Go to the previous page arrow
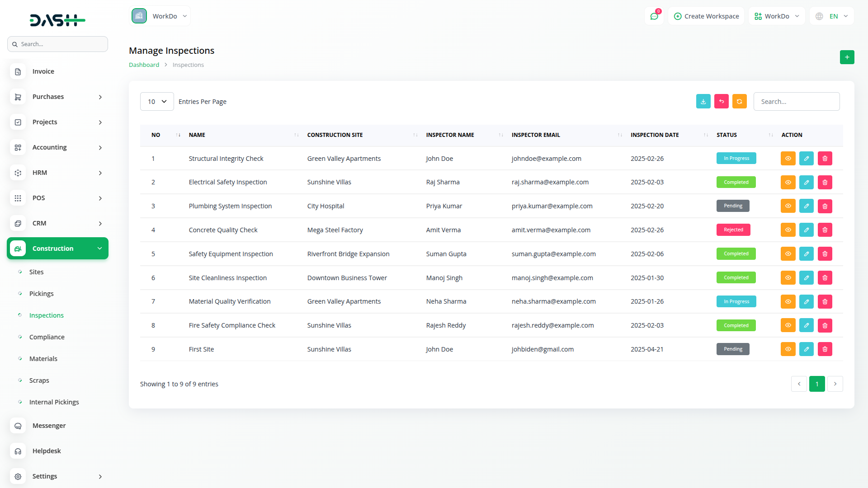 (x=799, y=384)
